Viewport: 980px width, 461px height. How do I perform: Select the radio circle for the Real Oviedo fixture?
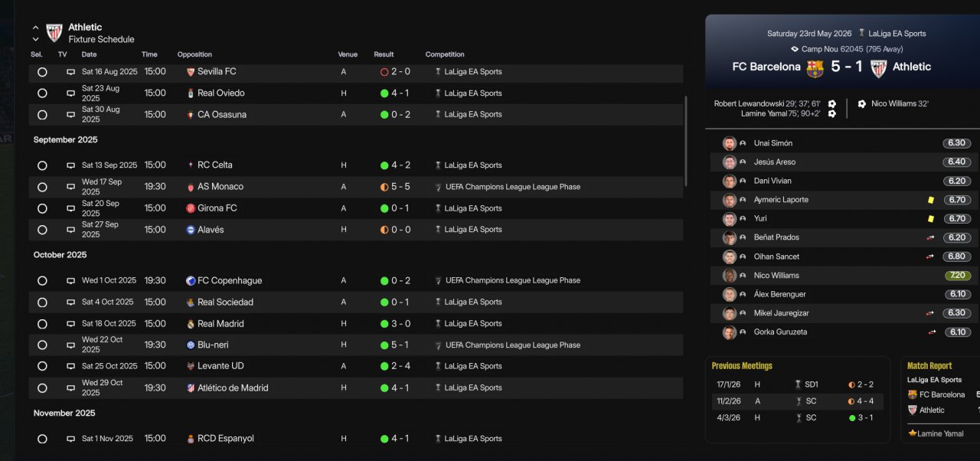42,93
